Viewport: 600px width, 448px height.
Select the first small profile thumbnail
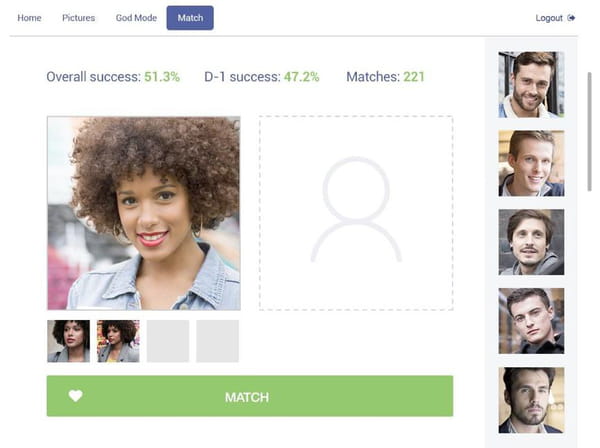pyautogui.click(x=68, y=341)
